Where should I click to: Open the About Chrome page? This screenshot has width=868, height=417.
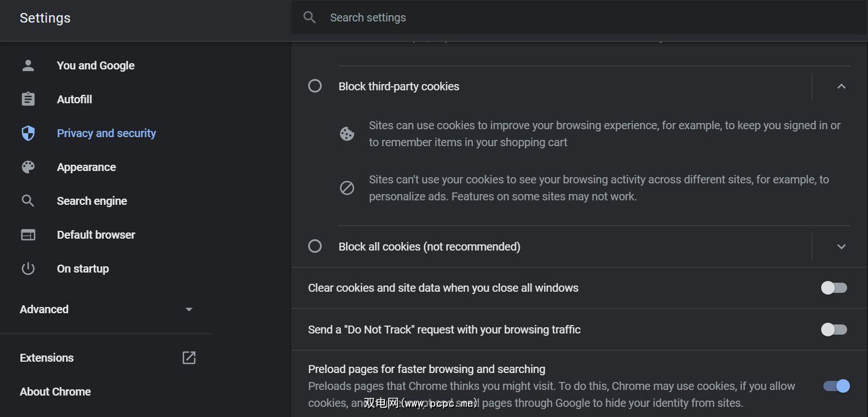coord(55,392)
